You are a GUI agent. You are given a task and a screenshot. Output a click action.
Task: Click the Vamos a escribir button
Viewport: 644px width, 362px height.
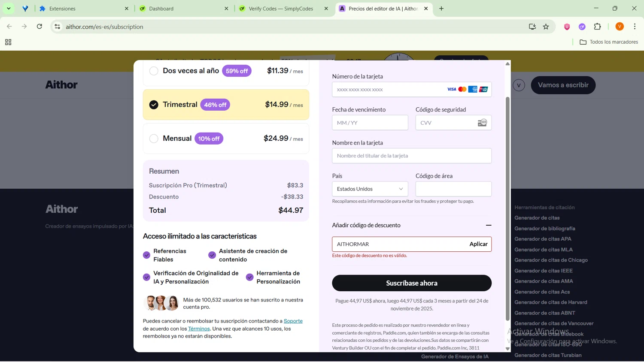563,85
